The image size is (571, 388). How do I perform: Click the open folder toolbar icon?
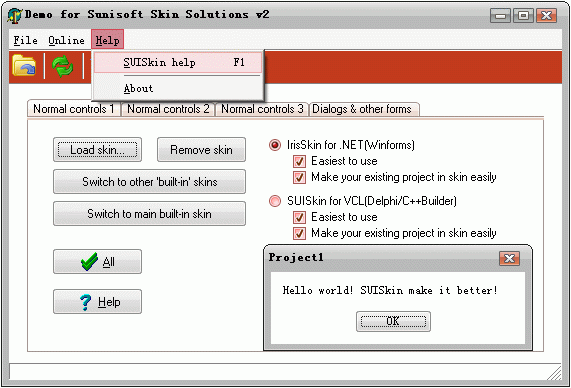click(x=24, y=66)
